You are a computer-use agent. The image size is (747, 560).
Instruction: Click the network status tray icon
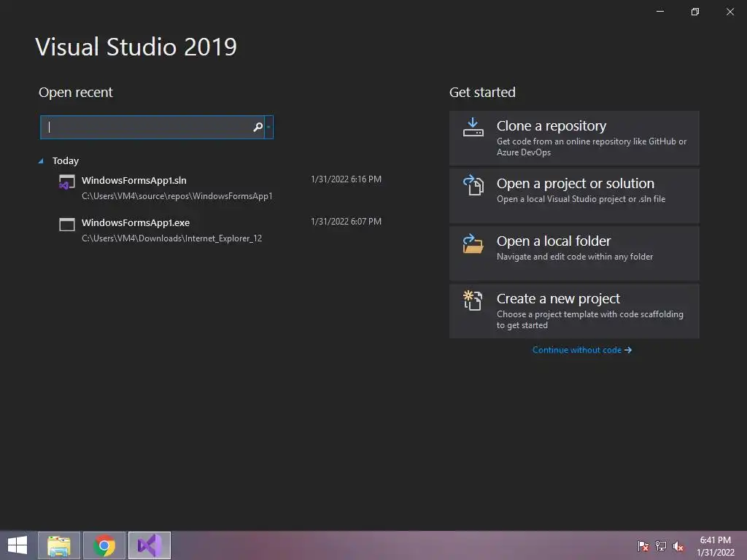(661, 546)
